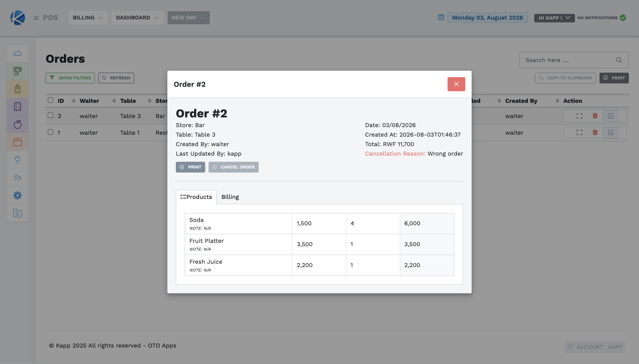Click the green notifications check icon
639x364 pixels.
click(623, 18)
